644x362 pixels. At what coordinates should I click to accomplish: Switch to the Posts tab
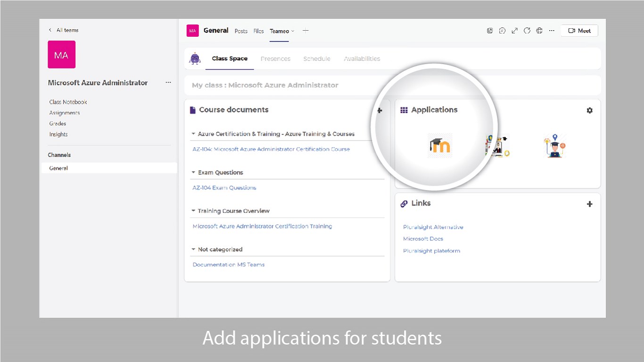(x=241, y=31)
